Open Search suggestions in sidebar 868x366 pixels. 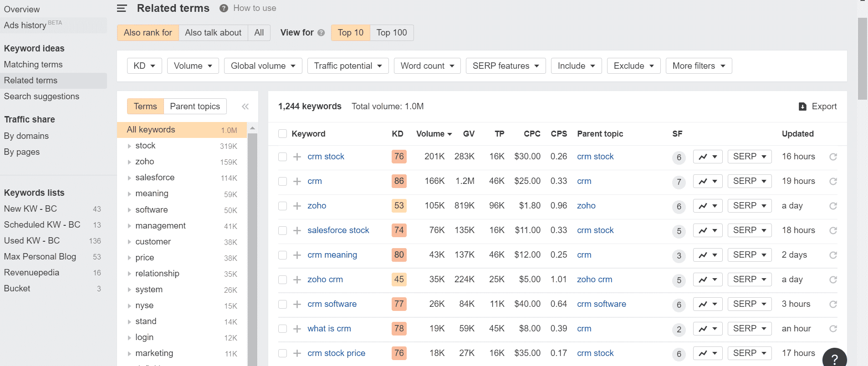(41, 97)
